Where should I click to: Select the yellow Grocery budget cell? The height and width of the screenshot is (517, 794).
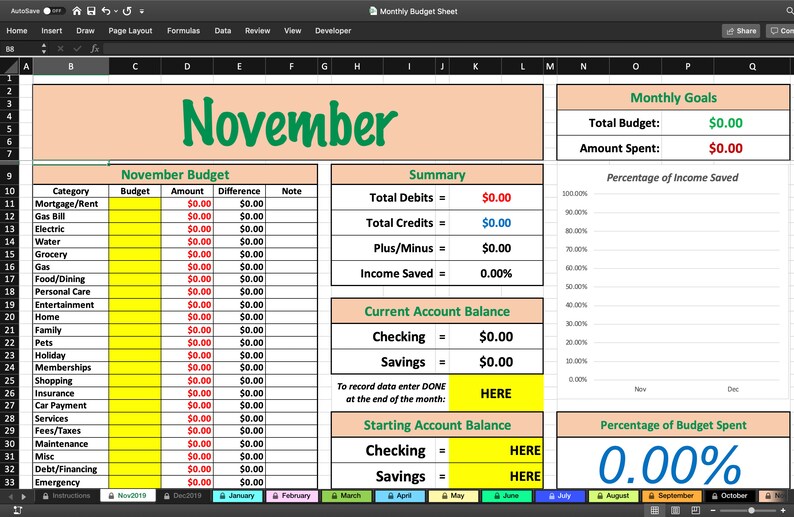(135, 254)
